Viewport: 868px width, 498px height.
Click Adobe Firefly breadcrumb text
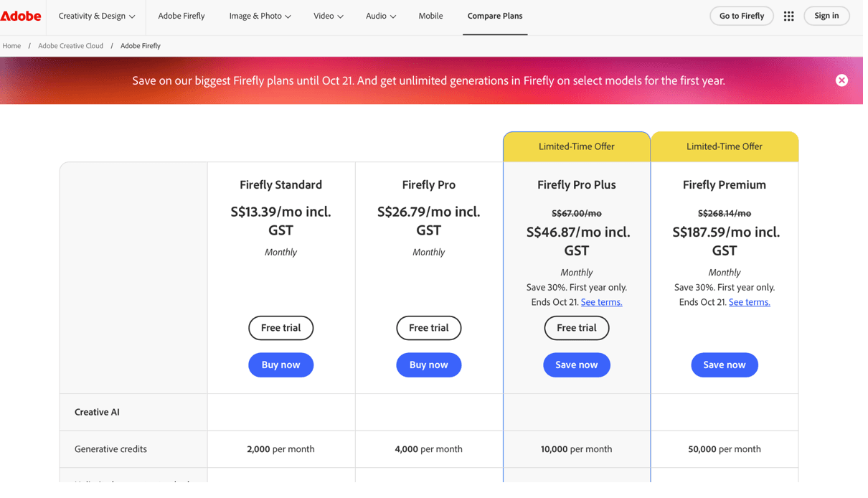[141, 46]
